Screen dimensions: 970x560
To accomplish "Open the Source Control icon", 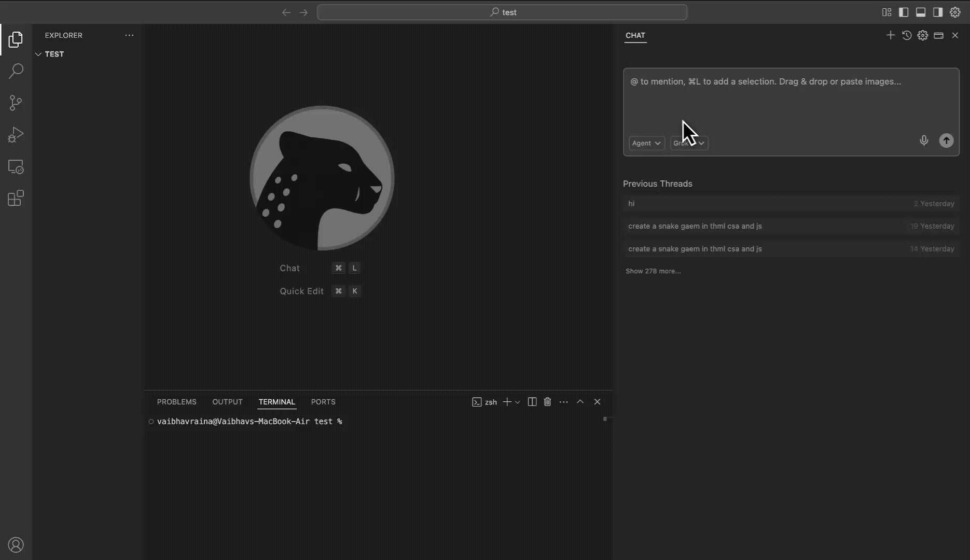I will [x=16, y=103].
